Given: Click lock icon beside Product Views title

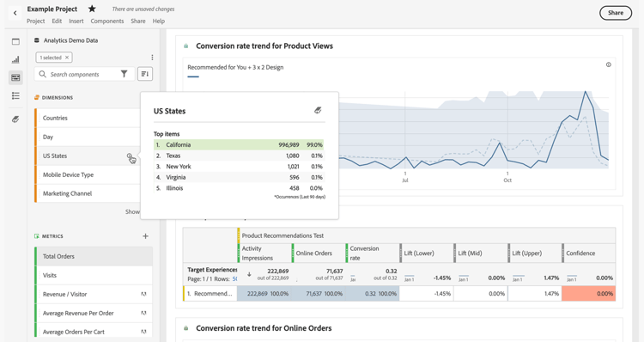Looking at the screenshot, I should (x=186, y=46).
